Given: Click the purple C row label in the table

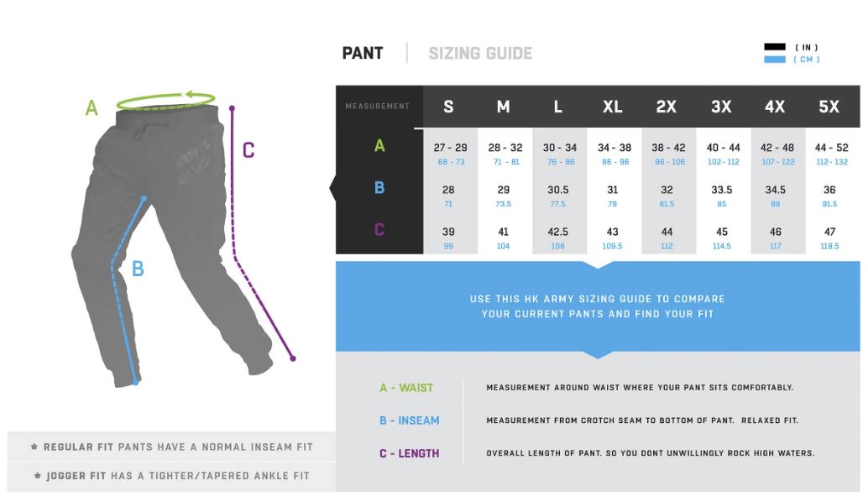Looking at the screenshot, I should pyautogui.click(x=379, y=229).
